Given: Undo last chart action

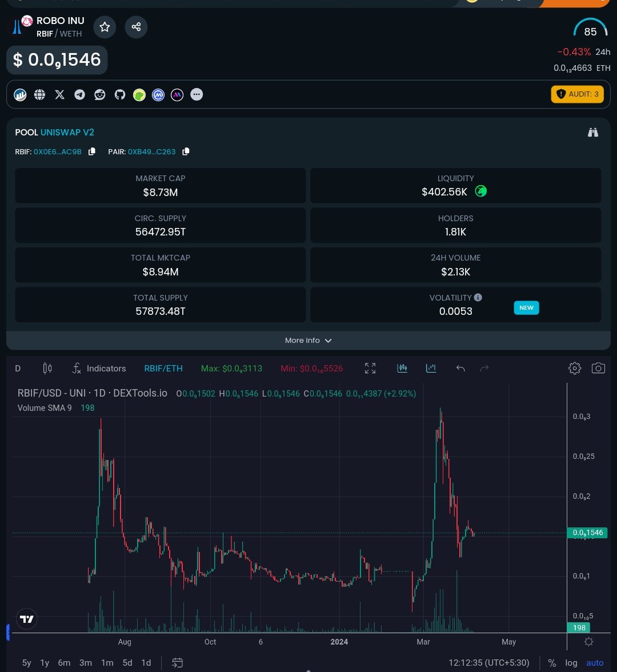Looking at the screenshot, I should [x=460, y=368].
